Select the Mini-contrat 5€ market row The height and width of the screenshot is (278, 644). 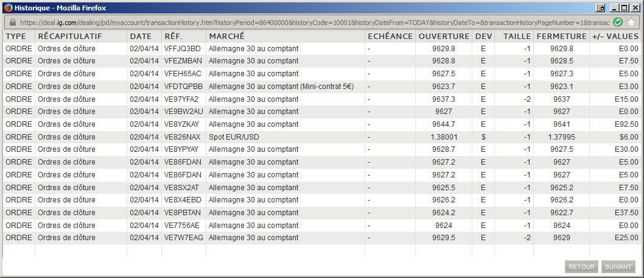321,87
